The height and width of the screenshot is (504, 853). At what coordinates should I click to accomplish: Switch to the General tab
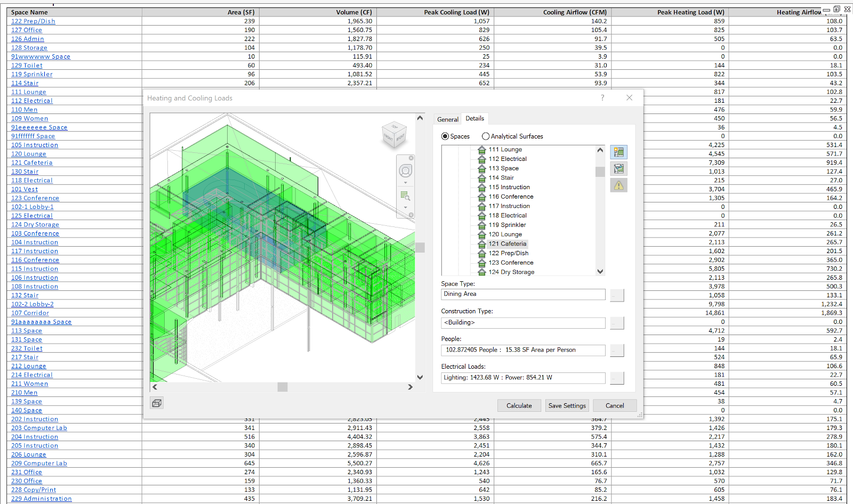(447, 119)
